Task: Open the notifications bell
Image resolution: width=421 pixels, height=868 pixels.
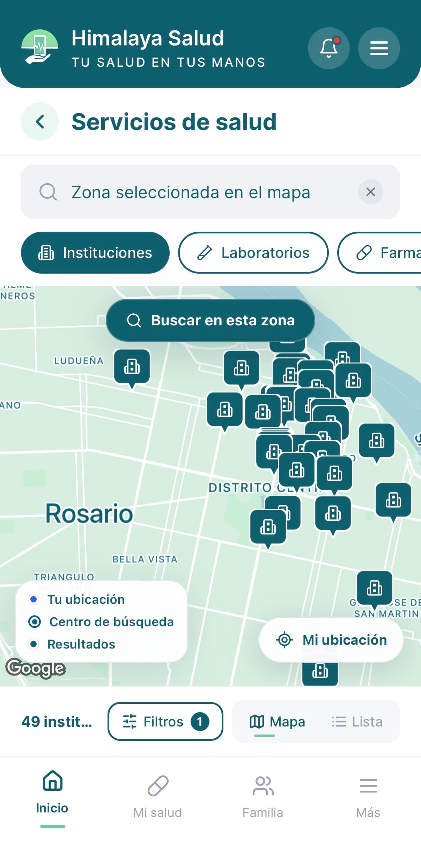Action: (x=328, y=48)
